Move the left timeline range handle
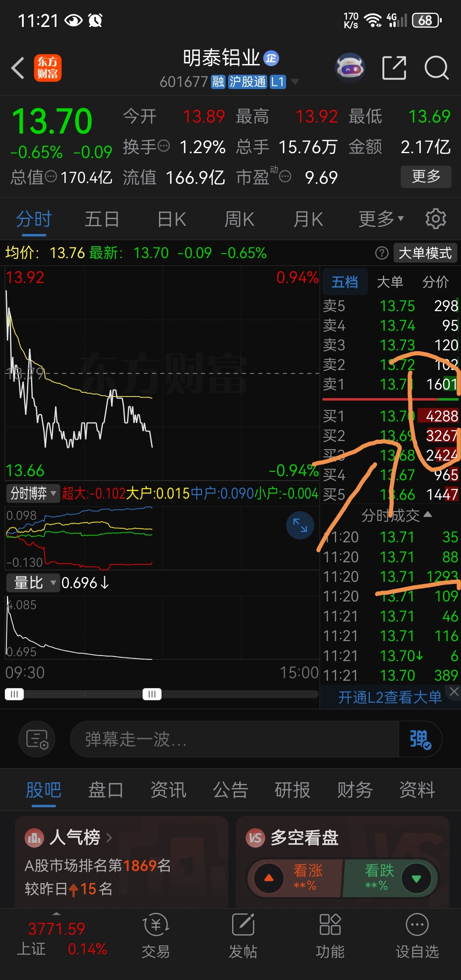Viewport: 461px width, 980px height. tap(14, 694)
